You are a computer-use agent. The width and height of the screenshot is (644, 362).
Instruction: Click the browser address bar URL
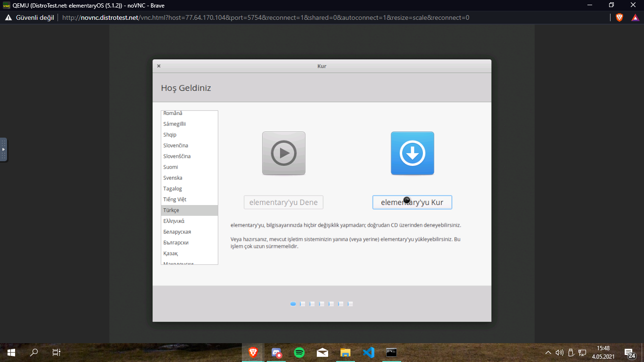(x=265, y=17)
